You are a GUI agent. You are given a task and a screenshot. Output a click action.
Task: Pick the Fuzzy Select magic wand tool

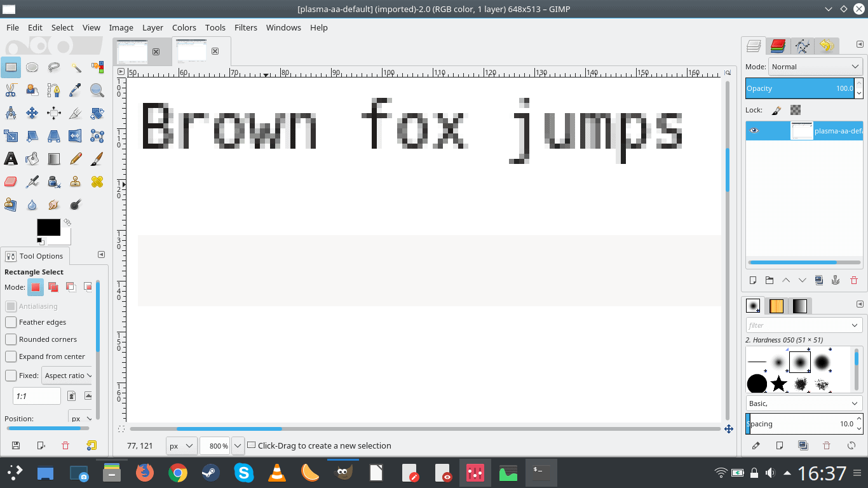coord(76,67)
